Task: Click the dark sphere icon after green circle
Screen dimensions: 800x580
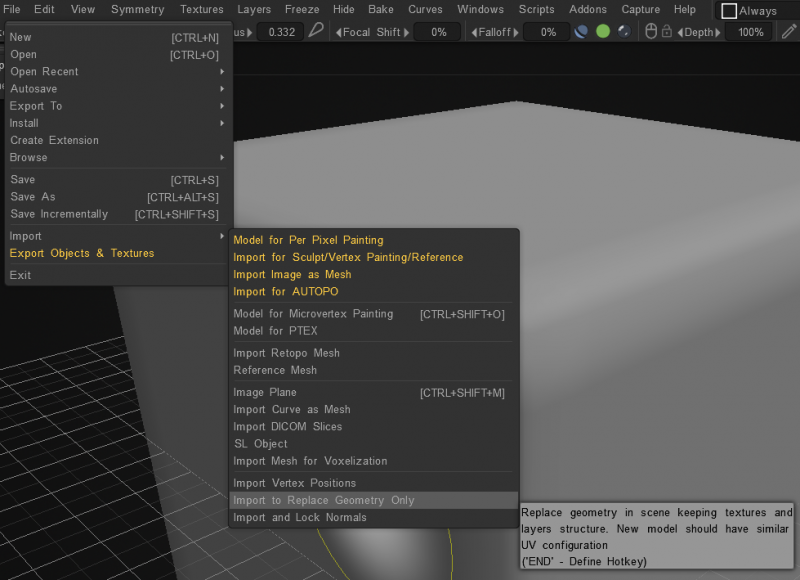Action: [624, 32]
